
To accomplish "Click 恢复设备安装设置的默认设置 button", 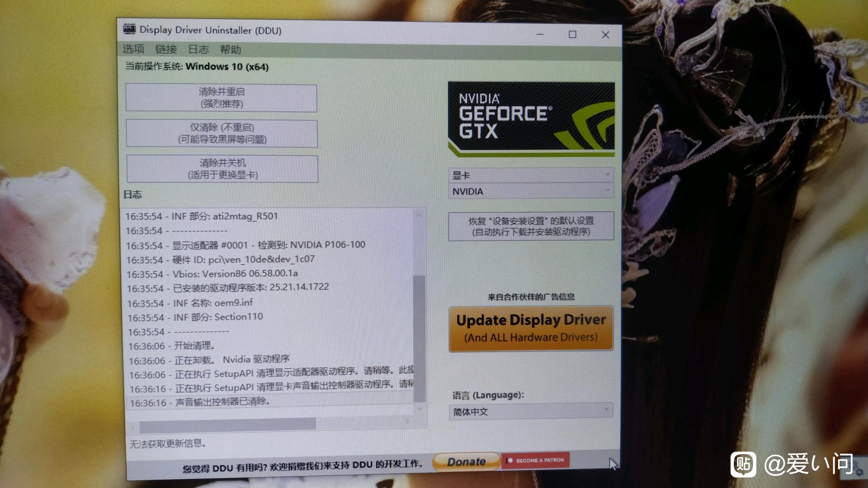I will [x=531, y=226].
